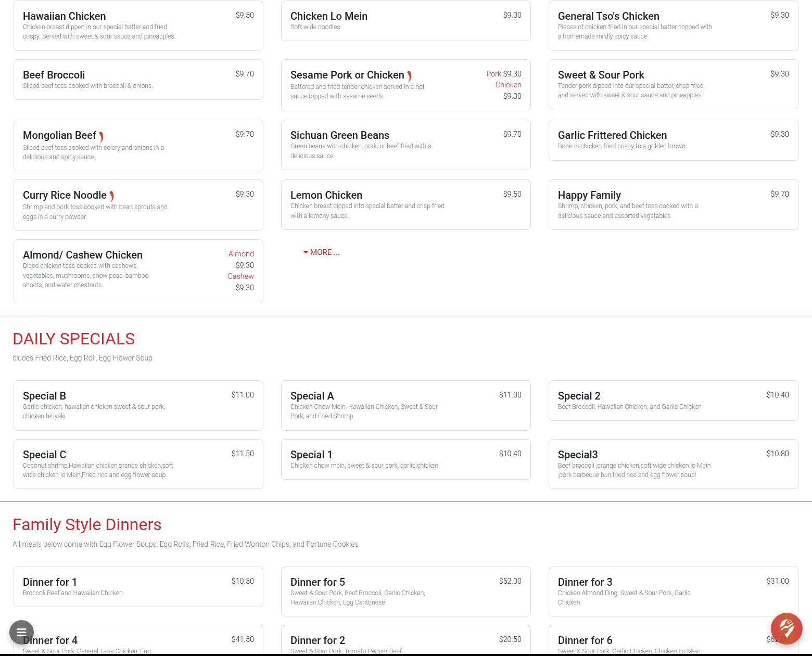Select Dinner for 4 family meal

point(138,640)
